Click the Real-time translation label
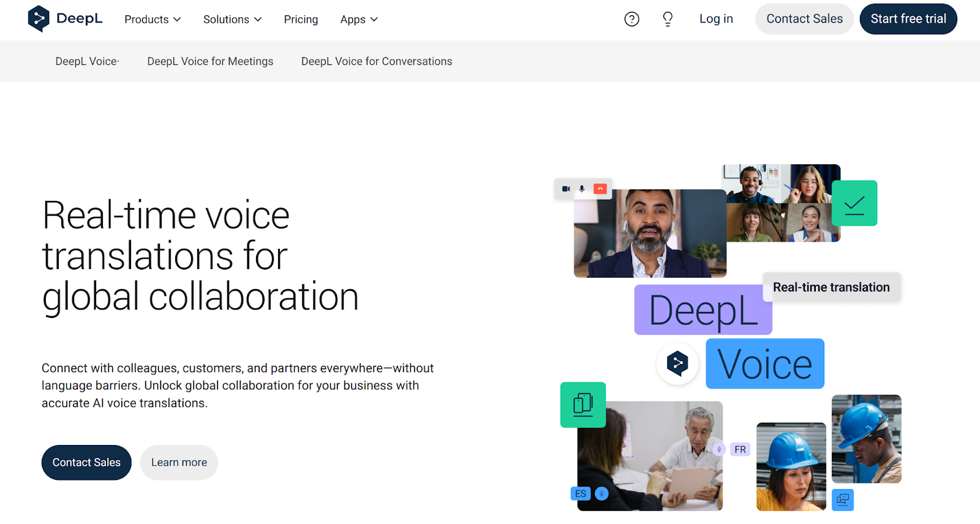This screenshot has width=980, height=524. tap(831, 287)
